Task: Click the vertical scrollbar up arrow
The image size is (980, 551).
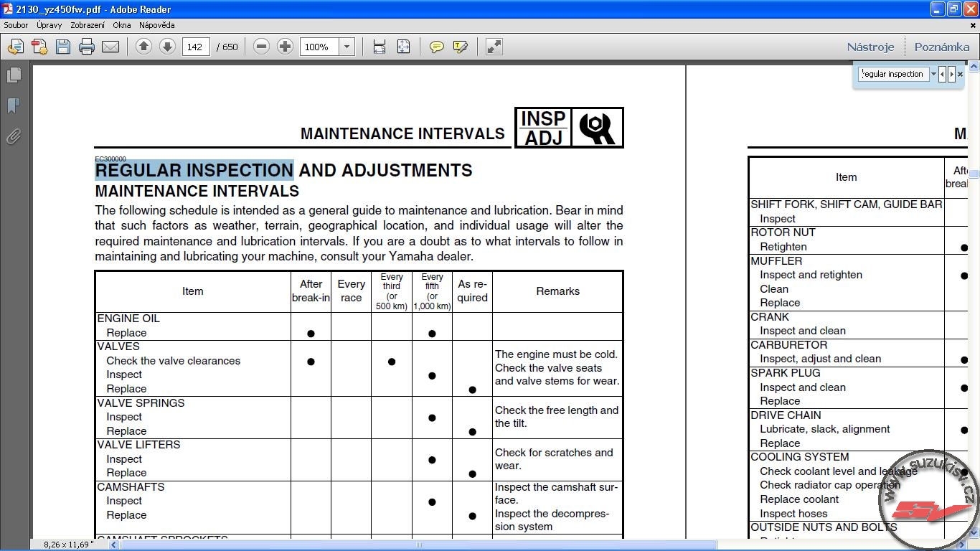Action: pos(974,67)
